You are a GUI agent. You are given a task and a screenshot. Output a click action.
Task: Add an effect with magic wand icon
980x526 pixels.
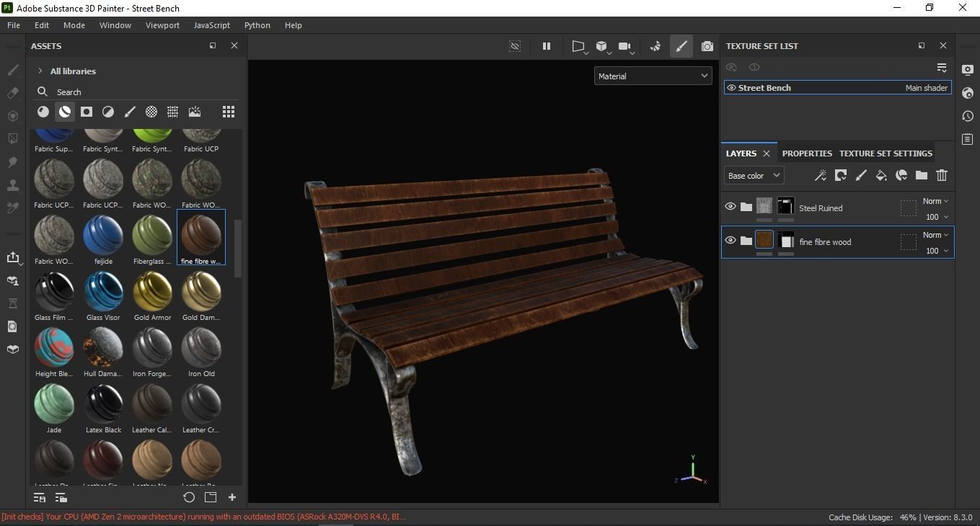[820, 175]
